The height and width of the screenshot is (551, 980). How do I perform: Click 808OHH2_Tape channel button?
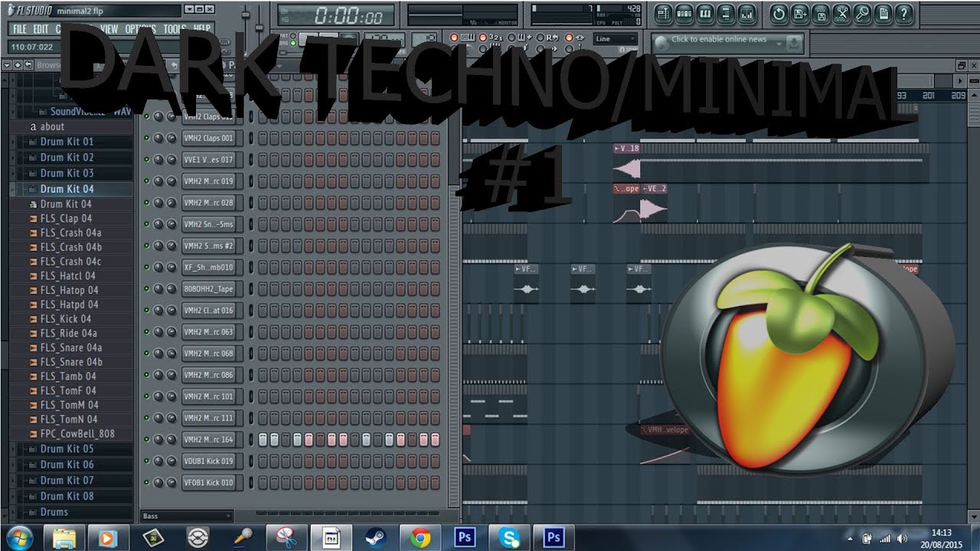pos(208,289)
